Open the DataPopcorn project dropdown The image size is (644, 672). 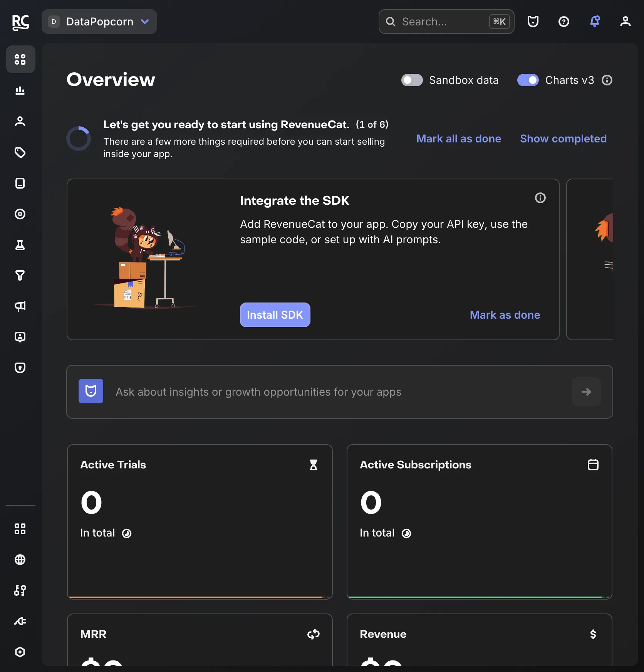click(x=99, y=22)
